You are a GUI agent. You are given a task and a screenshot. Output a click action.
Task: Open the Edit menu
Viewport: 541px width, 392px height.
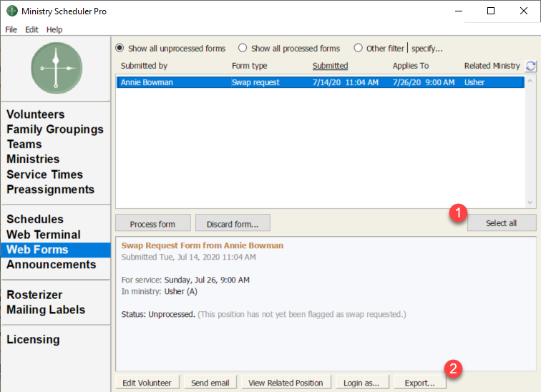[x=31, y=29]
